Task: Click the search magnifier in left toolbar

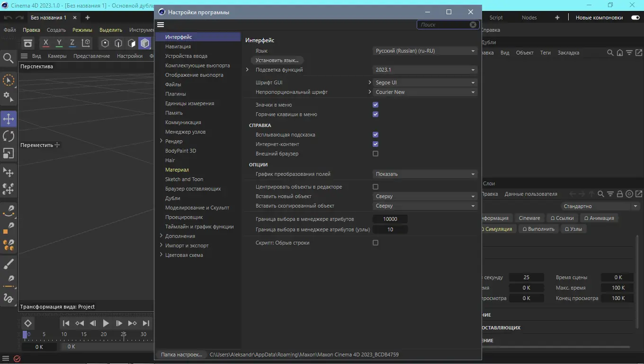Action: [8, 58]
